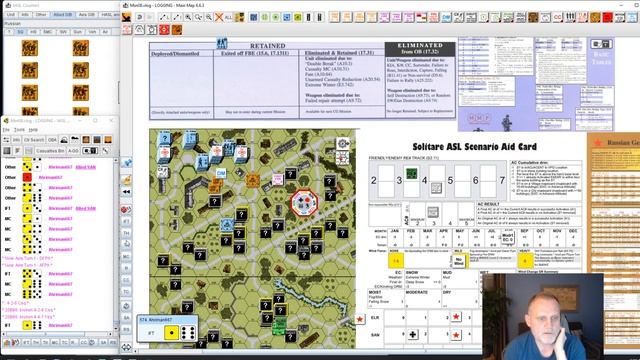The width and height of the screenshot is (640, 360).
Task: Open the Unit tab in counters window
Action: 11,15
